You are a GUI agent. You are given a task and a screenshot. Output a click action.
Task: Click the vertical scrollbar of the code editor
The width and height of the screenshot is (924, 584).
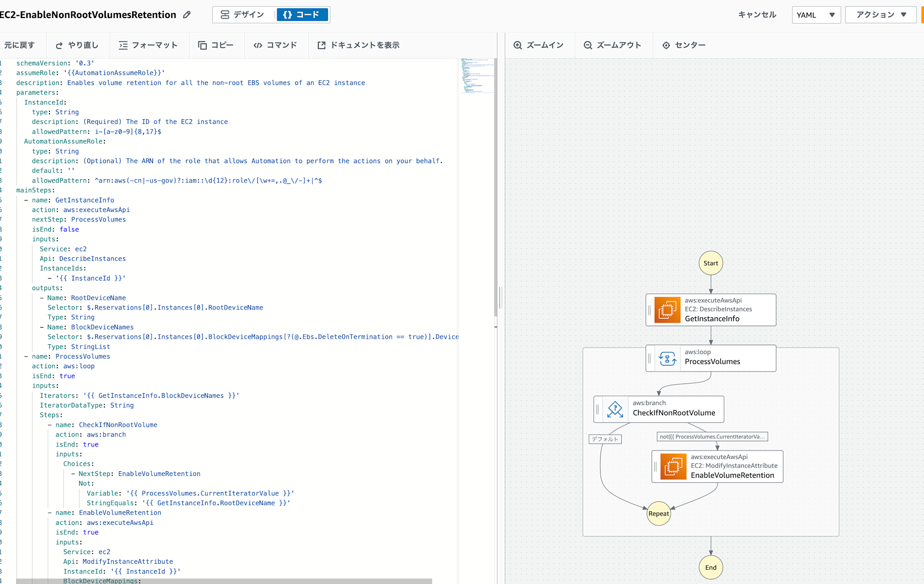tap(496, 187)
